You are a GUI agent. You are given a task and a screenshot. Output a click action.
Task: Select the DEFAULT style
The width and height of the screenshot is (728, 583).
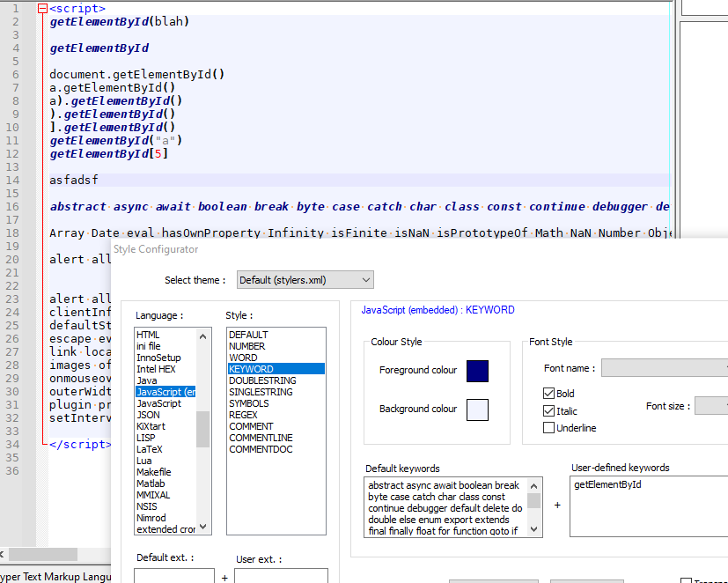[248, 335]
